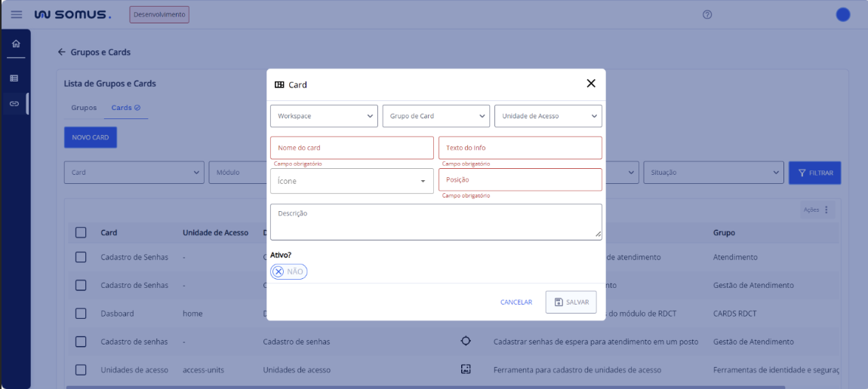Select the link icon in sidebar

pos(14,103)
